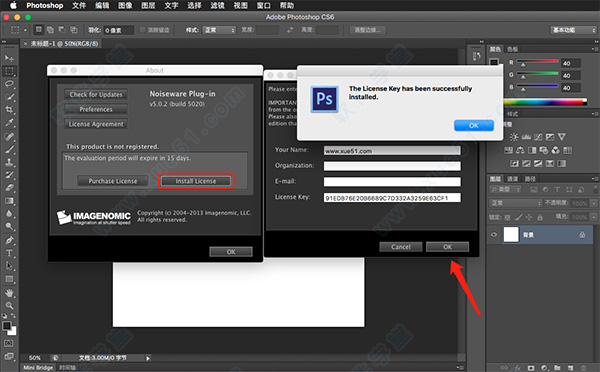Select the Path Selection tool
The width and height of the screenshot is (600, 372).
pyautogui.click(x=9, y=266)
